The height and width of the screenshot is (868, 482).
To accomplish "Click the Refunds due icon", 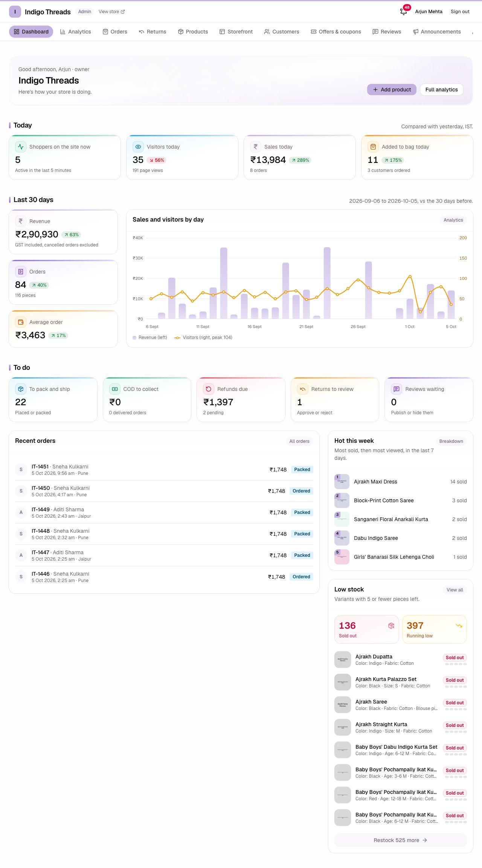I will tap(209, 389).
